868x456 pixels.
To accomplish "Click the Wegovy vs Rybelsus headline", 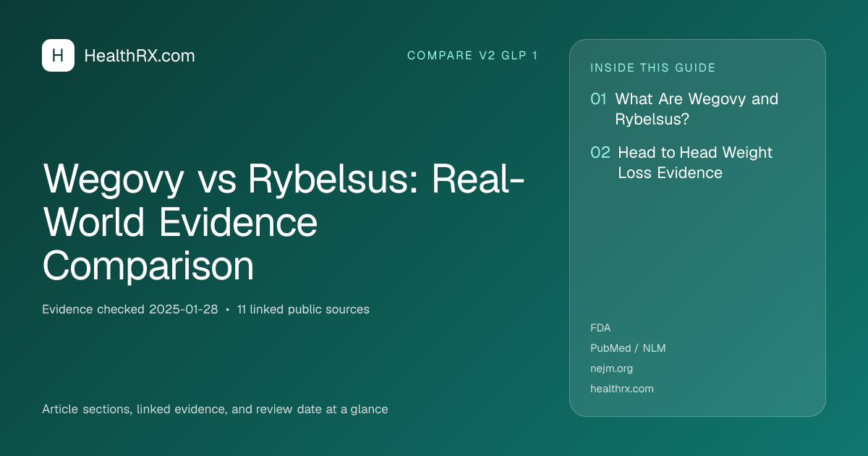I will coord(284,223).
